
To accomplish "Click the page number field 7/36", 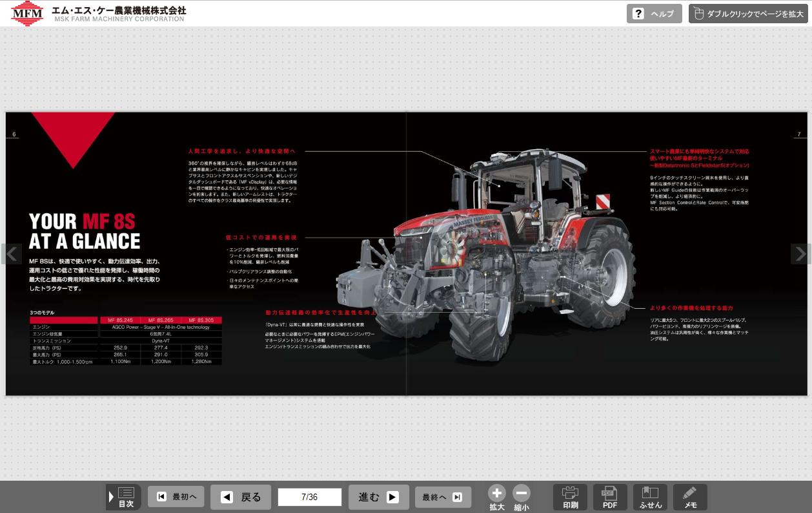I will 310,497.
